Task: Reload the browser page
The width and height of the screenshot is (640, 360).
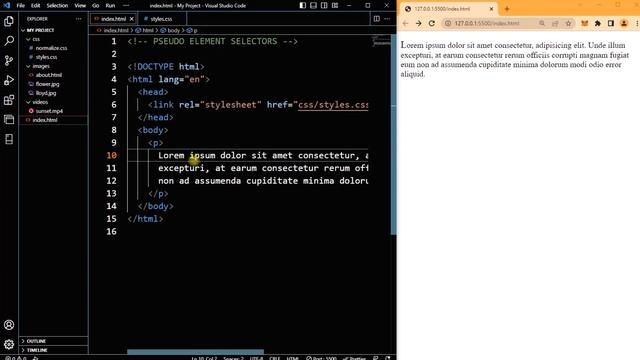Action: [x=431, y=23]
